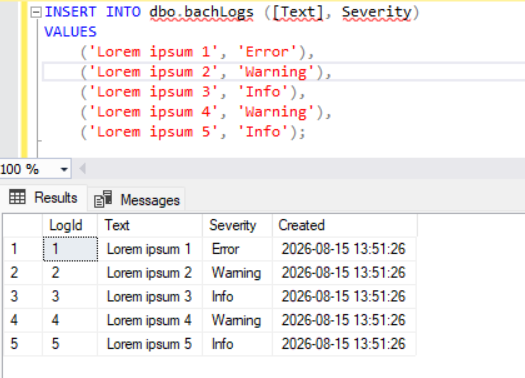Click 'Warning' literal on the highlighted line

pos(276,72)
